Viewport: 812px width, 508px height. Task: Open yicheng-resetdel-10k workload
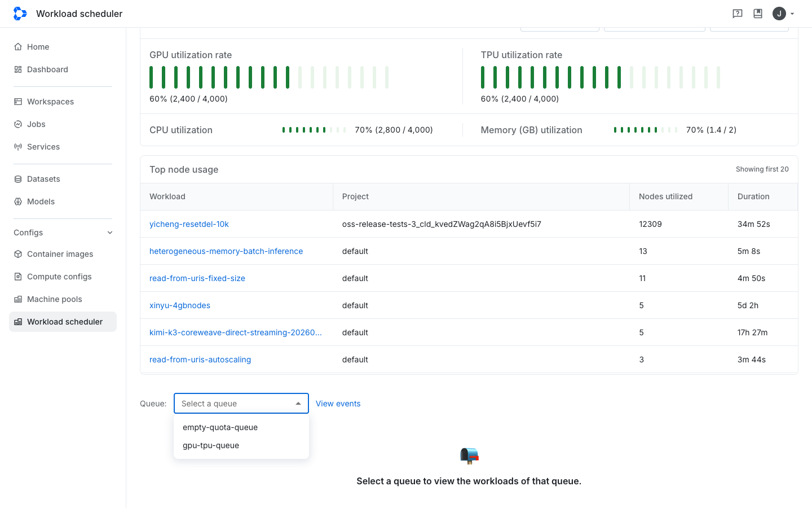point(189,224)
